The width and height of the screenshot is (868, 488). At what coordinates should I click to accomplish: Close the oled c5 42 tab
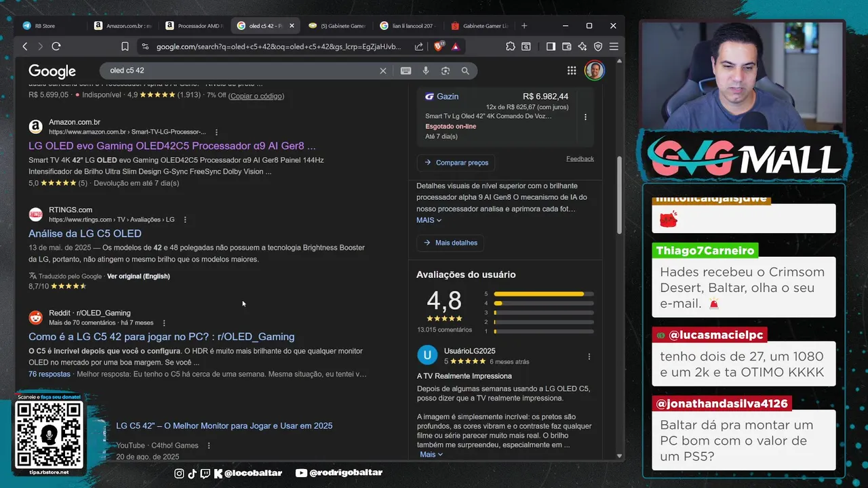pos(292,26)
